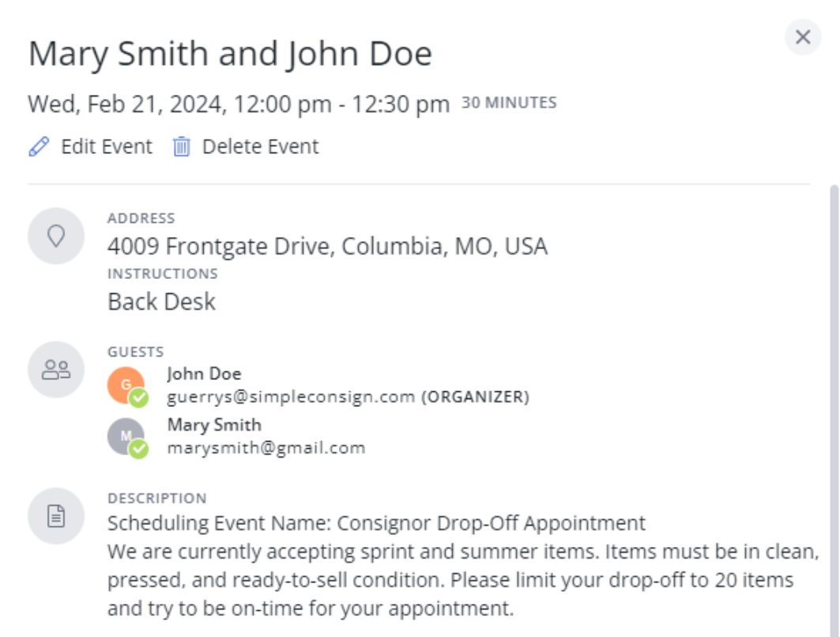This screenshot has width=840, height=637.
Task: Click the 30 MINUTES duration label
Action: pos(510,102)
